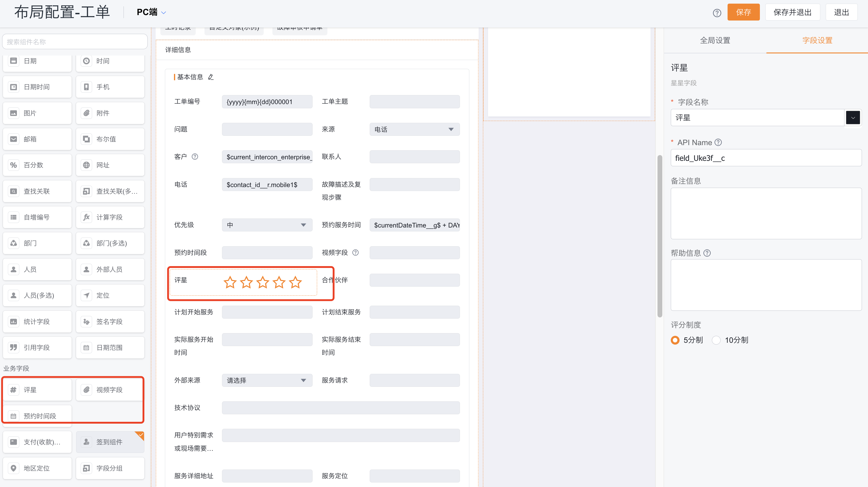Choose the 计算字段 fx component icon
The width and height of the screenshot is (868, 487).
[86, 217]
